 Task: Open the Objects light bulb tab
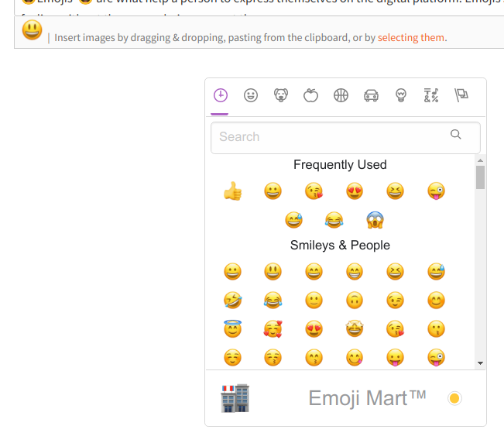point(401,95)
